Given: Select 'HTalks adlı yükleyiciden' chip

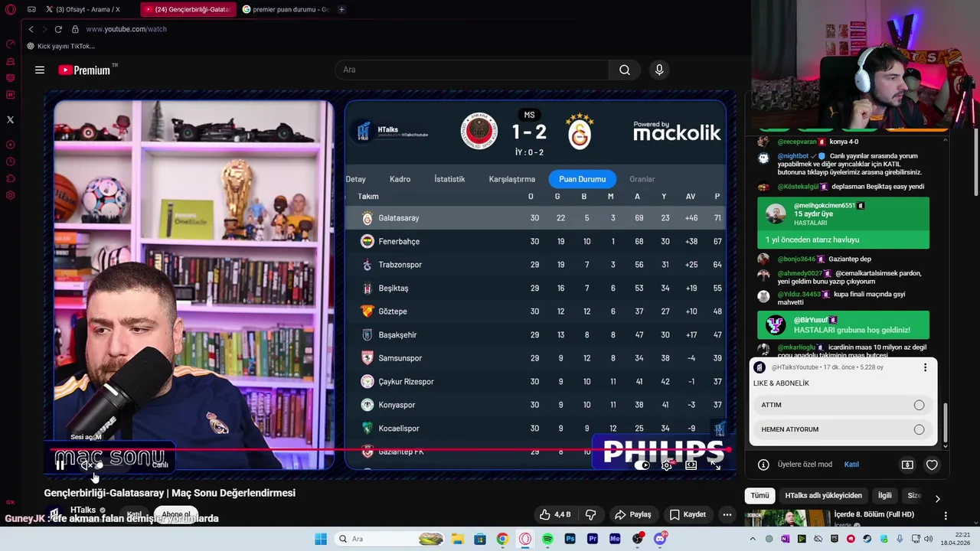Looking at the screenshot, I should coord(823,495).
